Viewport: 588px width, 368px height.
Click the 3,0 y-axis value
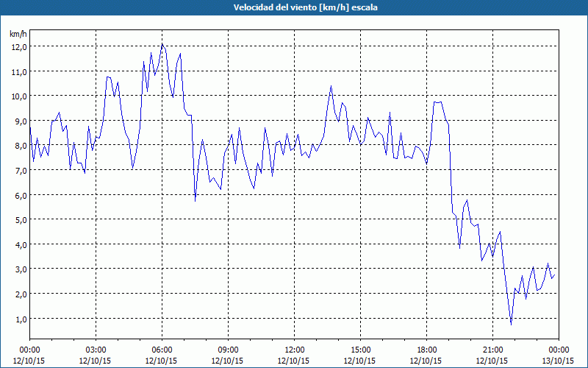(21, 269)
